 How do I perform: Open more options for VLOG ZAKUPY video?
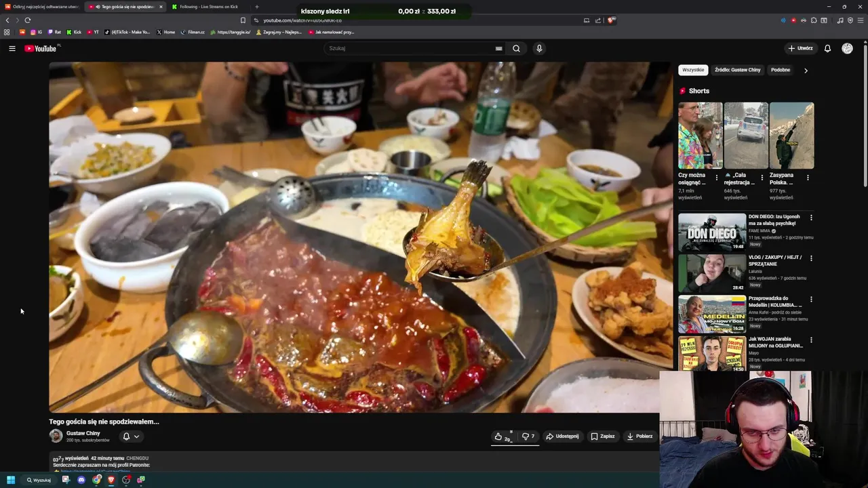(811, 258)
